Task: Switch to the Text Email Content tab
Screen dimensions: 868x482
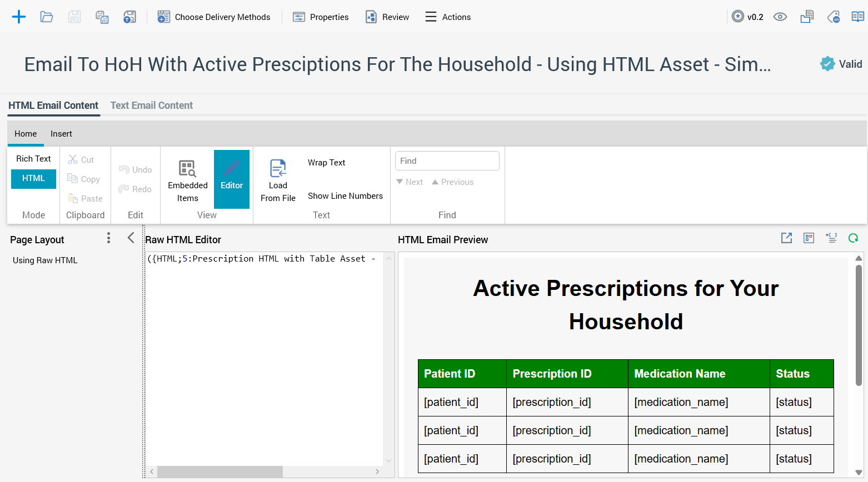Action: 151,106
